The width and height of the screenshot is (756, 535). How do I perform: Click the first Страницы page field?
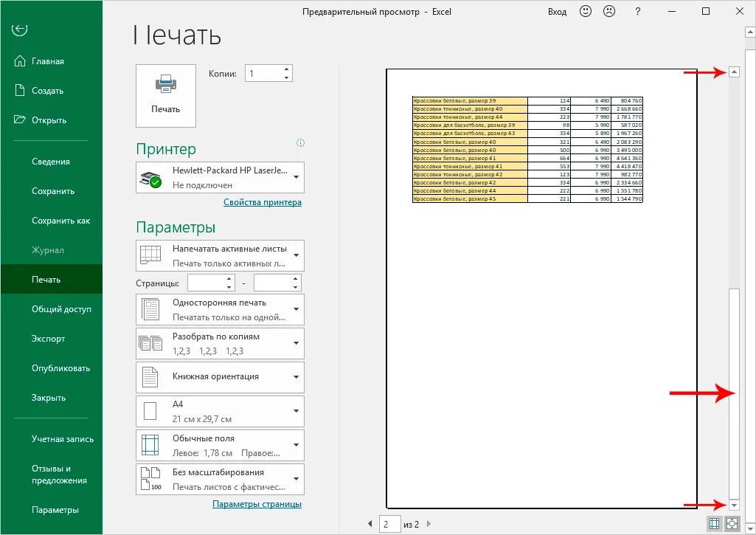(207, 283)
